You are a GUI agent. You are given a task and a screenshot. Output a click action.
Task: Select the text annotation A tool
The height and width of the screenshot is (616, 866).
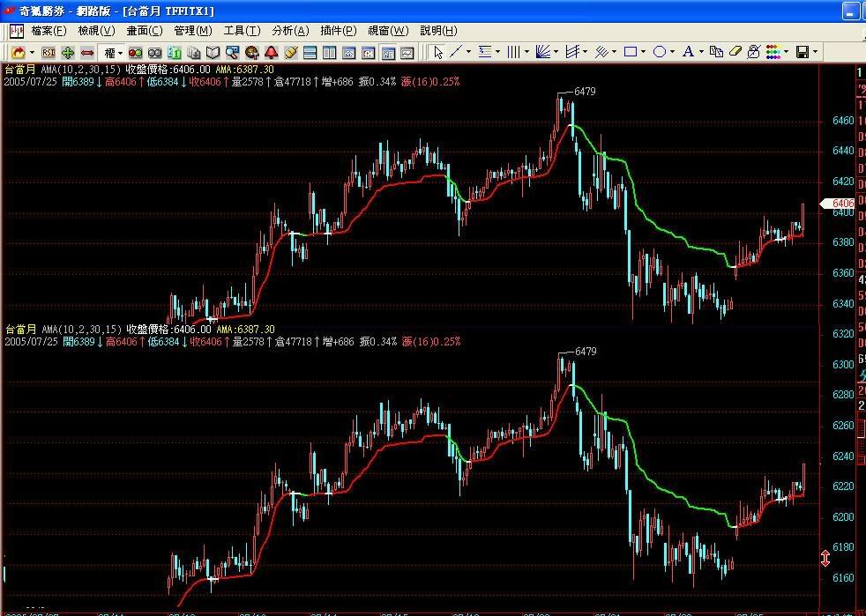point(688,52)
